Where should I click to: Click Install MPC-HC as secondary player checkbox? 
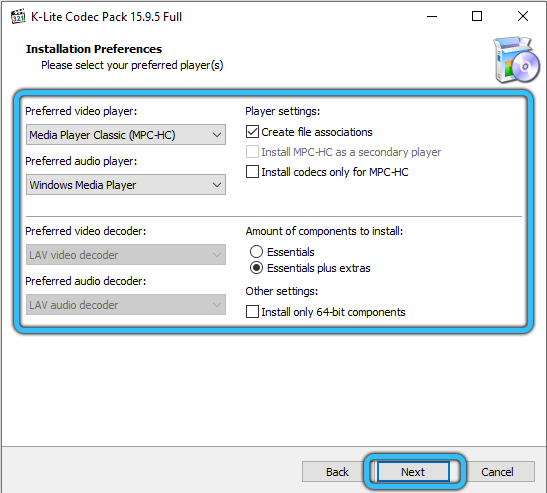[252, 152]
